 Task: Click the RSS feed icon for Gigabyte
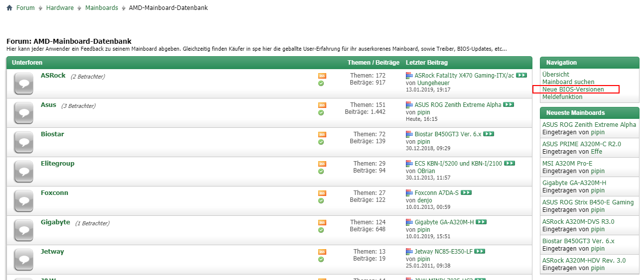pos(322,223)
